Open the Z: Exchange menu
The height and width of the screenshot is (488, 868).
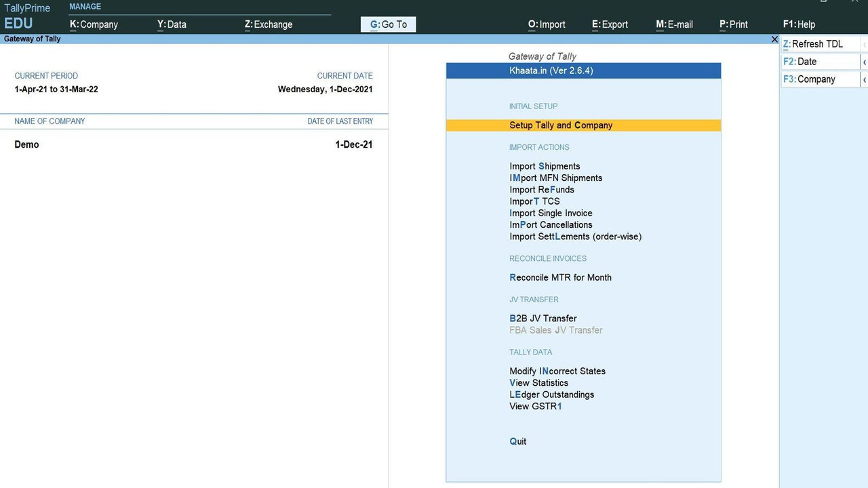[267, 24]
